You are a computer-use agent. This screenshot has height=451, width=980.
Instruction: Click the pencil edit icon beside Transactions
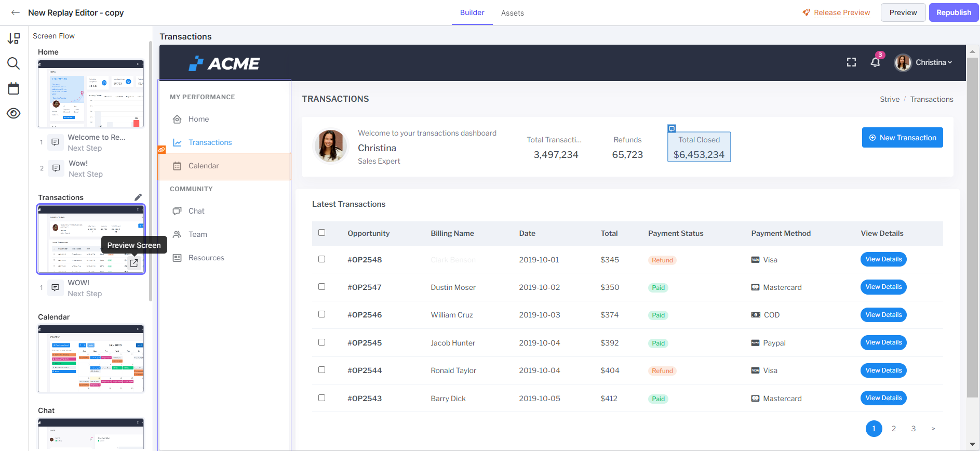coord(138,197)
